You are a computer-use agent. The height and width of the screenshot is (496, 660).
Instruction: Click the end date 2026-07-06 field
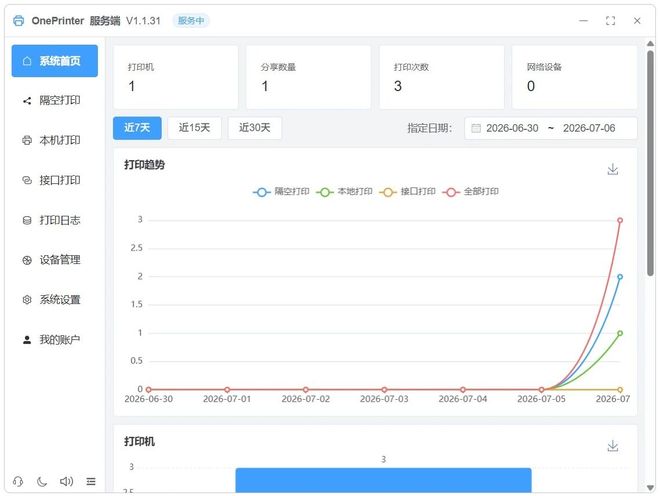coord(589,128)
